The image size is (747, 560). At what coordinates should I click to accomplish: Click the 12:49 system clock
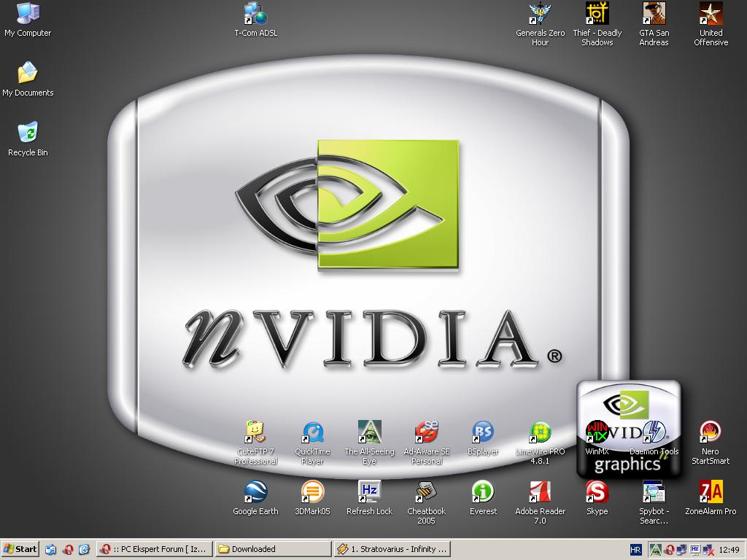click(729, 550)
